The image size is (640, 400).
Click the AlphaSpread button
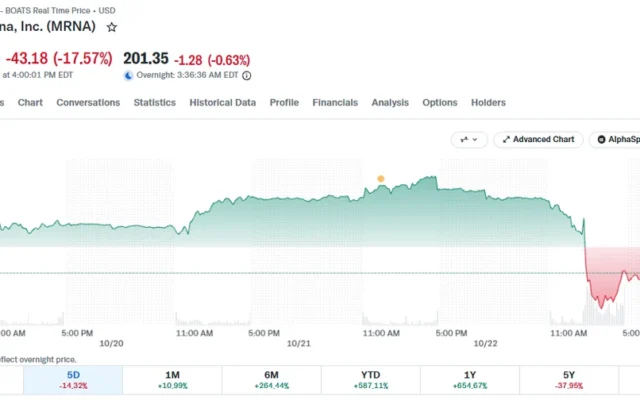click(616, 140)
